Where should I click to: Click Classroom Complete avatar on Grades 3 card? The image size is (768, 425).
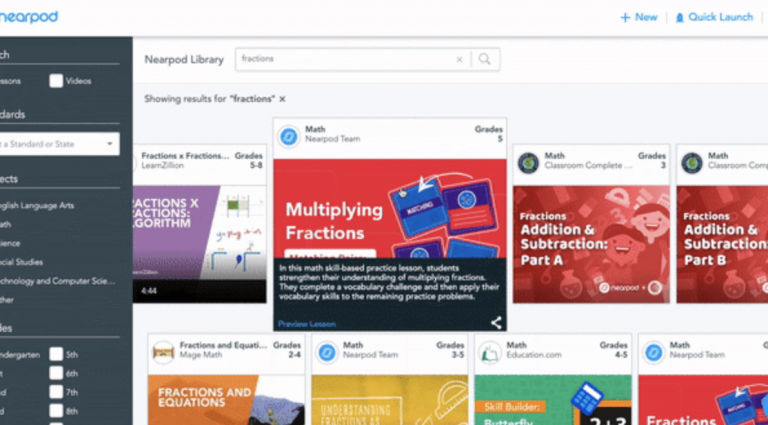point(529,163)
